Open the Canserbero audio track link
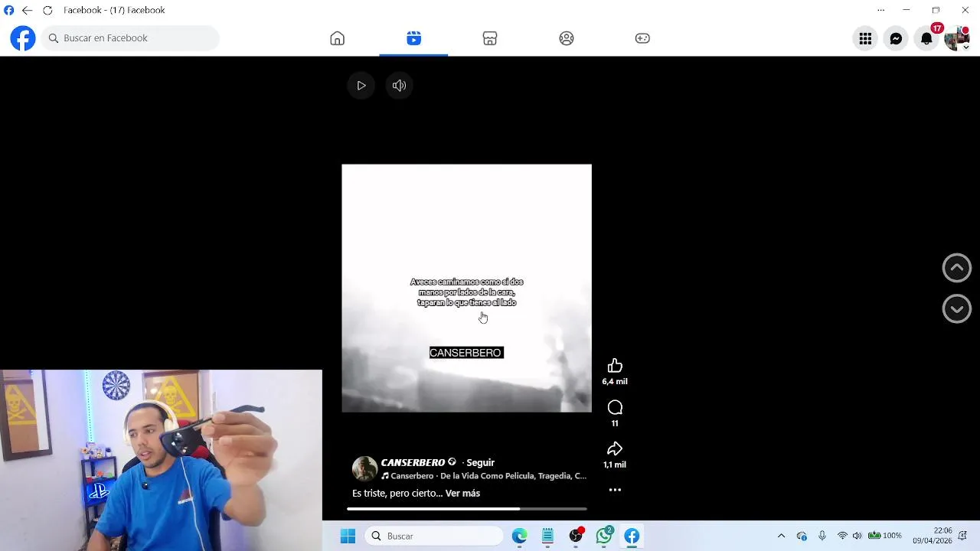The image size is (980, 551). (484, 476)
